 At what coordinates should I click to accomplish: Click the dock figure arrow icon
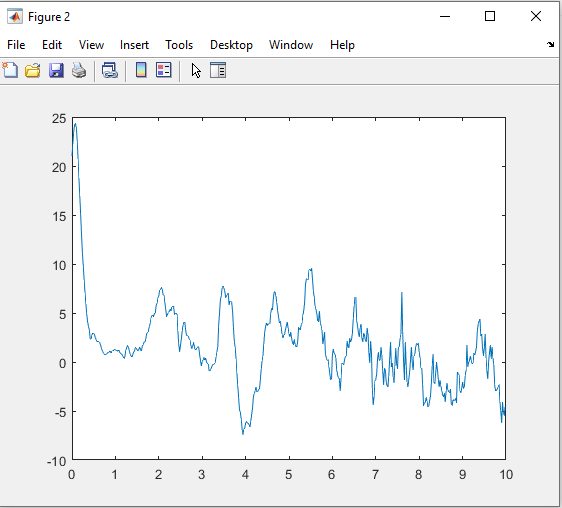[x=551, y=44]
